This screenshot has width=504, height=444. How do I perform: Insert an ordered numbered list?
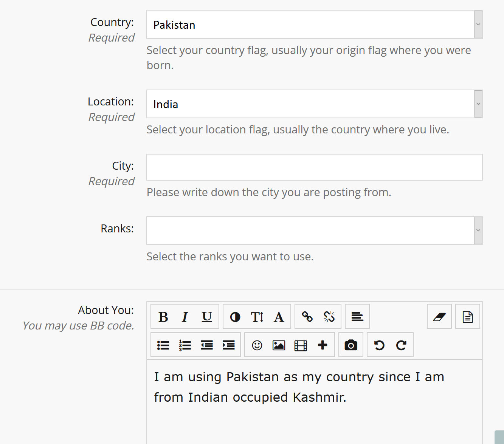pyautogui.click(x=185, y=345)
